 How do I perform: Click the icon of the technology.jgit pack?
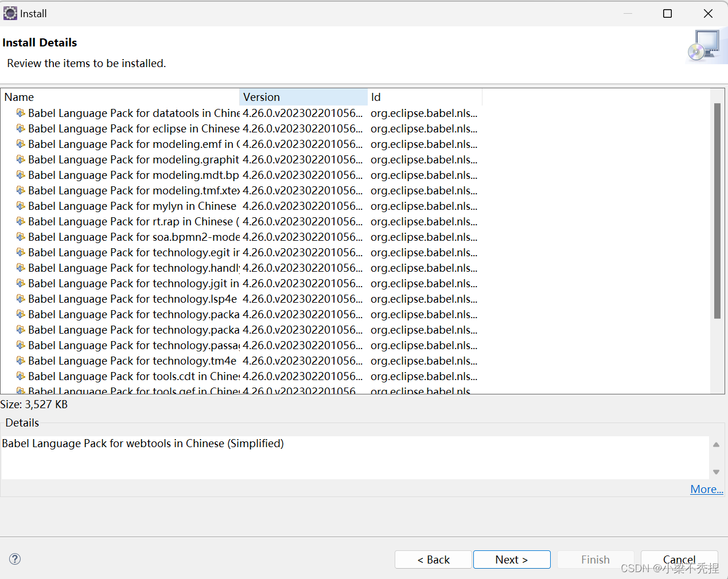(21, 283)
